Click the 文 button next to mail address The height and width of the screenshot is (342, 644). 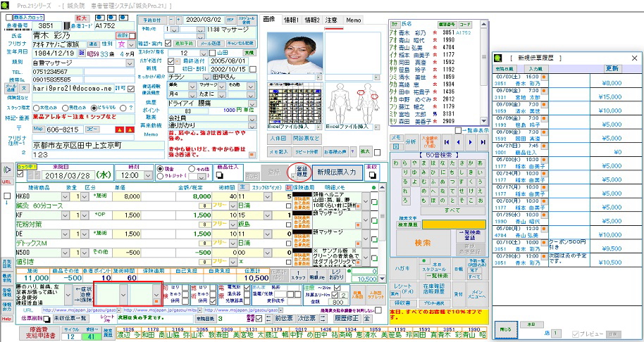click(24, 88)
